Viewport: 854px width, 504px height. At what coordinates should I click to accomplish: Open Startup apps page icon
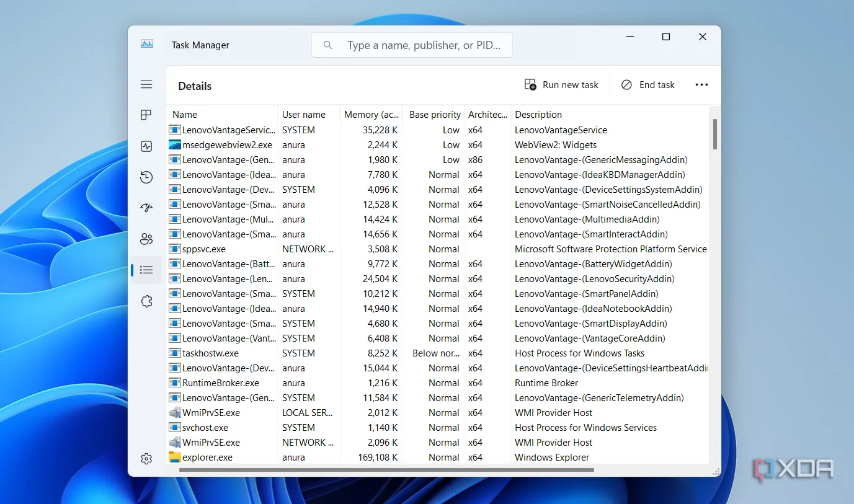[146, 208]
